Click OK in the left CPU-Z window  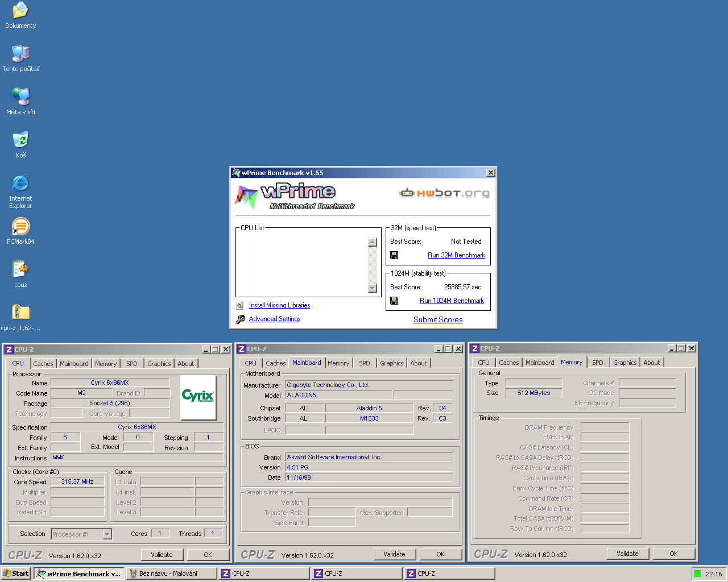pos(208,555)
